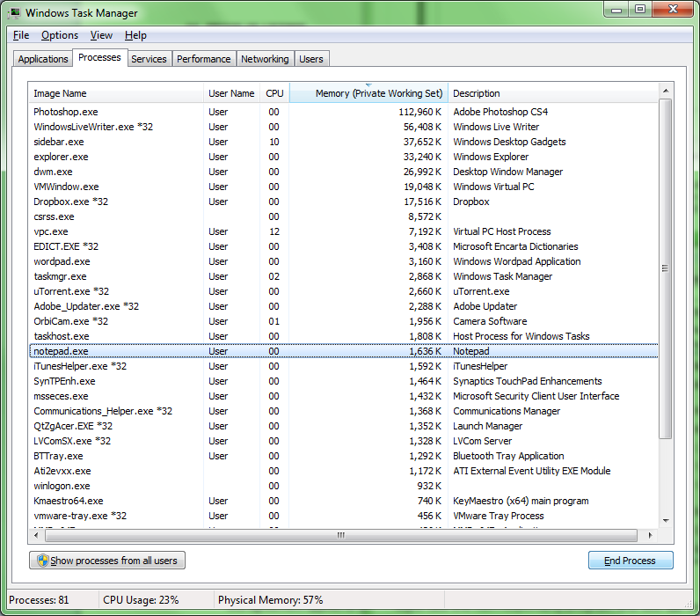Sort by CPU column header
The image size is (700, 616).
point(274,93)
